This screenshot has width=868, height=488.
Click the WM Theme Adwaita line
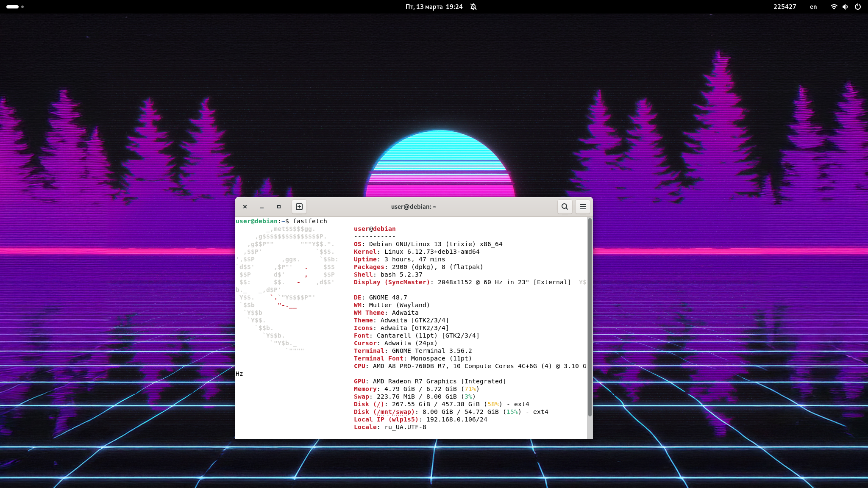tap(386, 313)
